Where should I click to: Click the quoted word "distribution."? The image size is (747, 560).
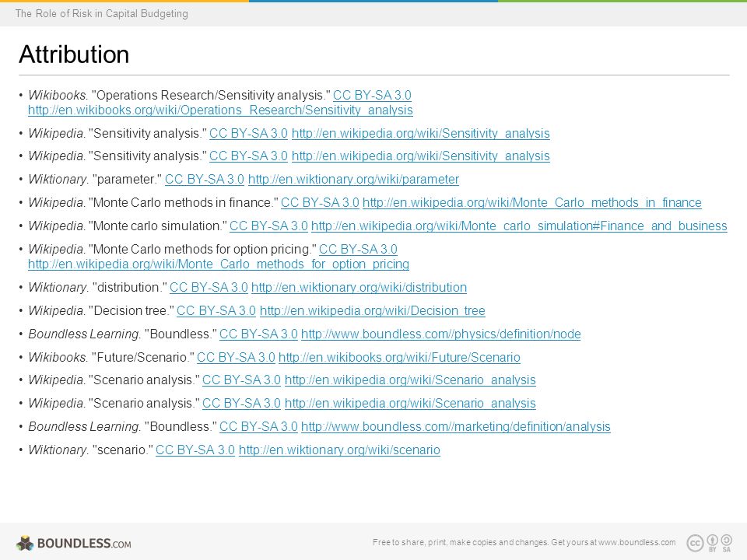coord(129,288)
